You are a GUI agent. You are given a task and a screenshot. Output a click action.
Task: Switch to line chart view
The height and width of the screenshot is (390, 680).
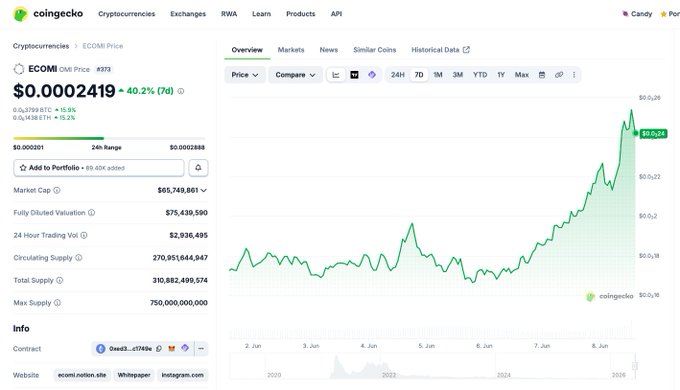coord(336,75)
